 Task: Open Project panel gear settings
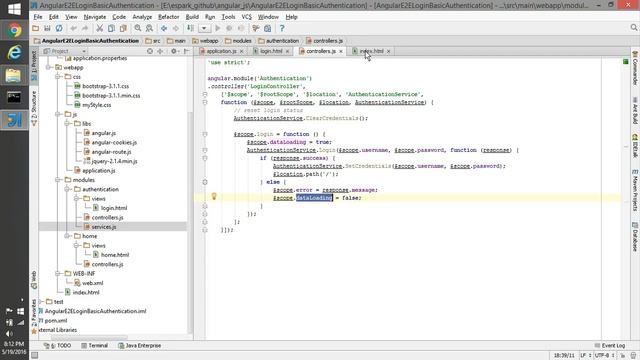tap(174, 51)
